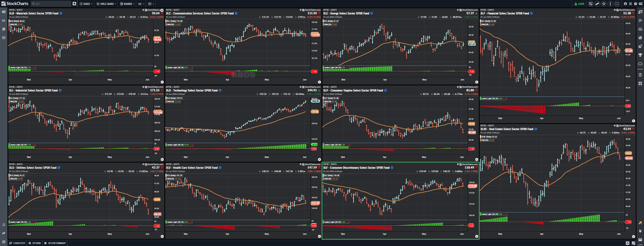Click the dotted square layout icon near SAVE

(x=591, y=4)
